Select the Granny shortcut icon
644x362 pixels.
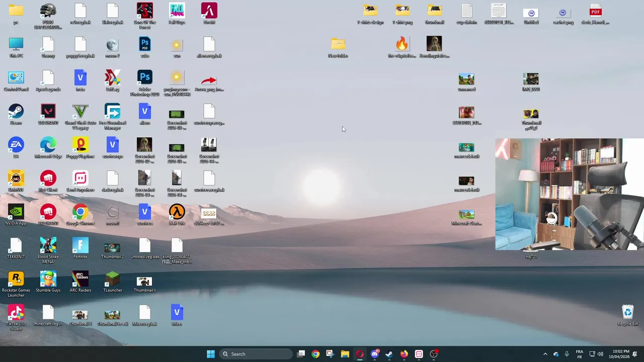click(x=48, y=48)
